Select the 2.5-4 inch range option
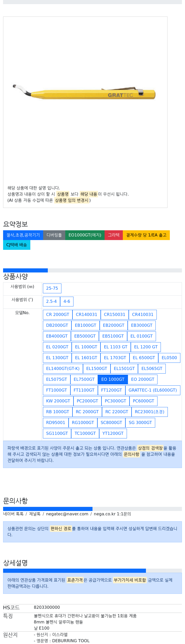This screenshot has width=185, height=644. (51, 302)
